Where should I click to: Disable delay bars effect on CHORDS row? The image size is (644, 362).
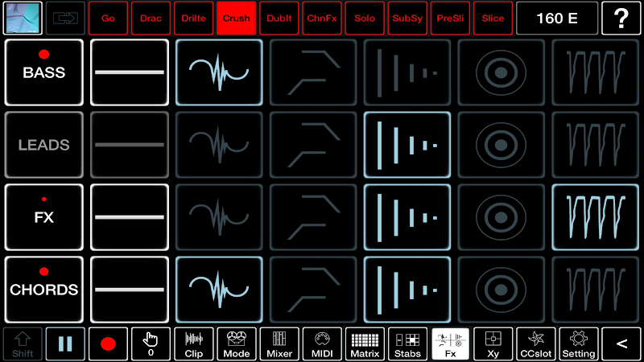coord(407,290)
